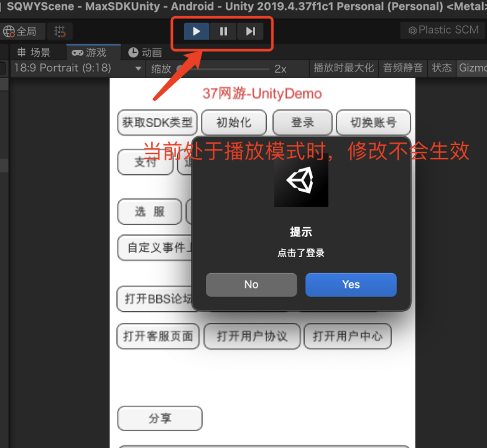Switch to the 动画 animation tab
487x448 pixels.
(146, 52)
